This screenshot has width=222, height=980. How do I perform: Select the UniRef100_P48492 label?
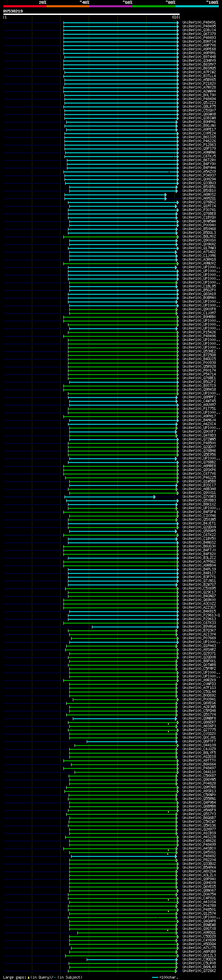click(x=199, y=856)
